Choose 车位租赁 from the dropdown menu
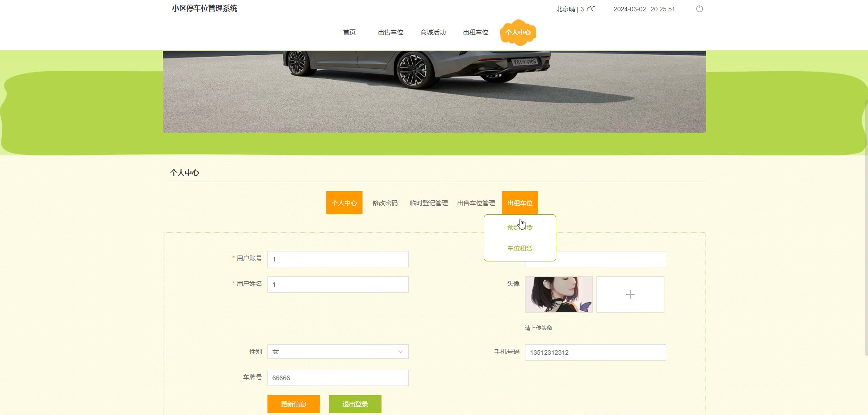Screen dimensions: 868x415 520,248
